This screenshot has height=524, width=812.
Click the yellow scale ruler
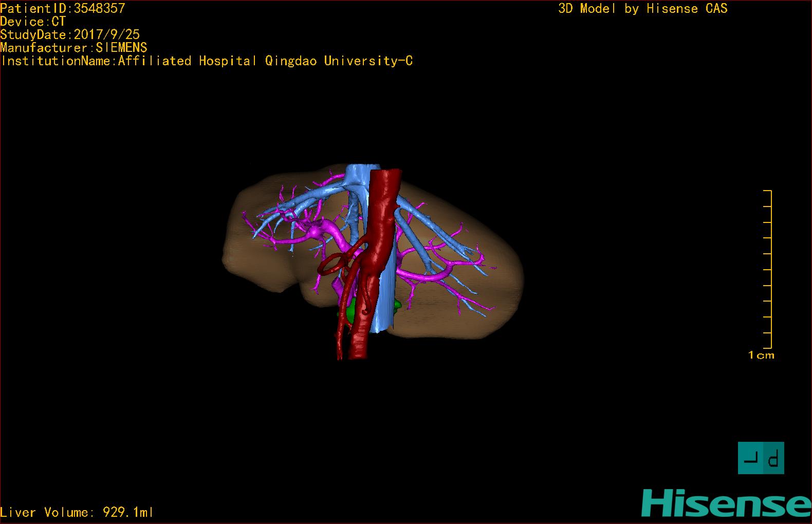(768, 269)
